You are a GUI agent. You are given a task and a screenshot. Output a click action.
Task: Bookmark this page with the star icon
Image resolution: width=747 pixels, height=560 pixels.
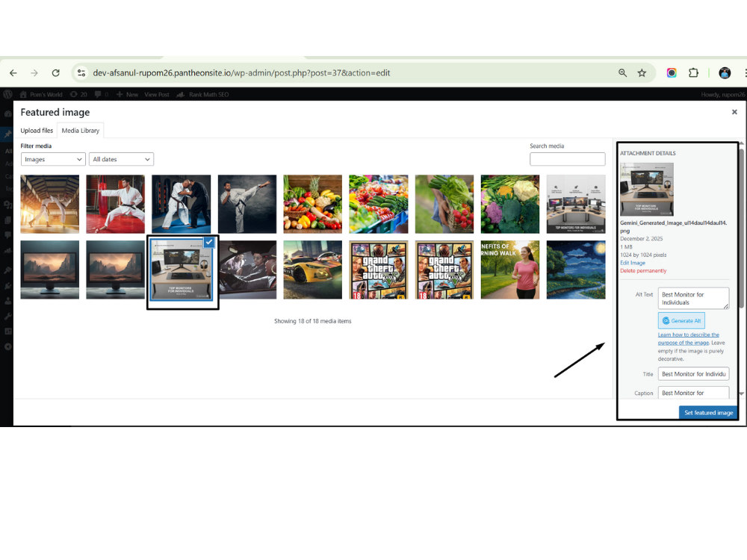(x=642, y=73)
